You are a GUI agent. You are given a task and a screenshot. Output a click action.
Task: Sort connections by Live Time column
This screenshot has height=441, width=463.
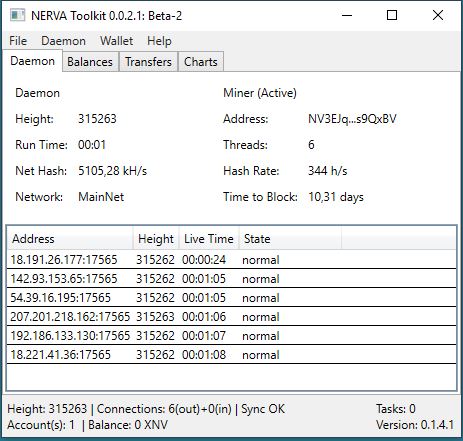tap(209, 239)
